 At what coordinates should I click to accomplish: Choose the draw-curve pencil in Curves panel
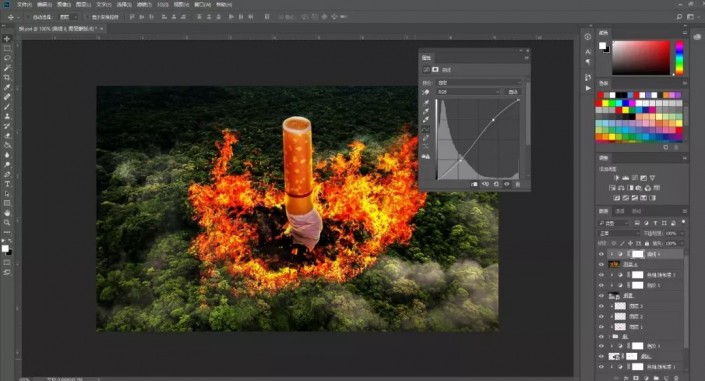425,138
